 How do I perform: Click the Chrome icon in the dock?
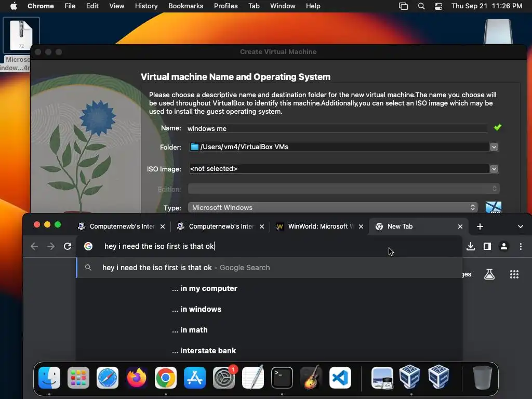click(x=166, y=378)
